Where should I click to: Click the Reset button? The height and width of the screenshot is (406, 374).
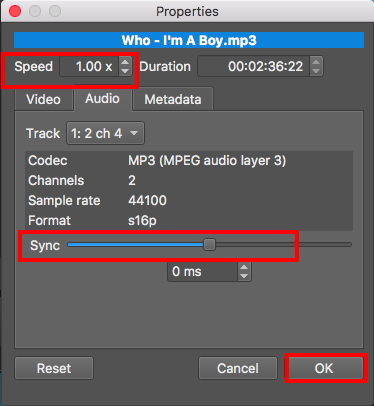click(x=54, y=368)
